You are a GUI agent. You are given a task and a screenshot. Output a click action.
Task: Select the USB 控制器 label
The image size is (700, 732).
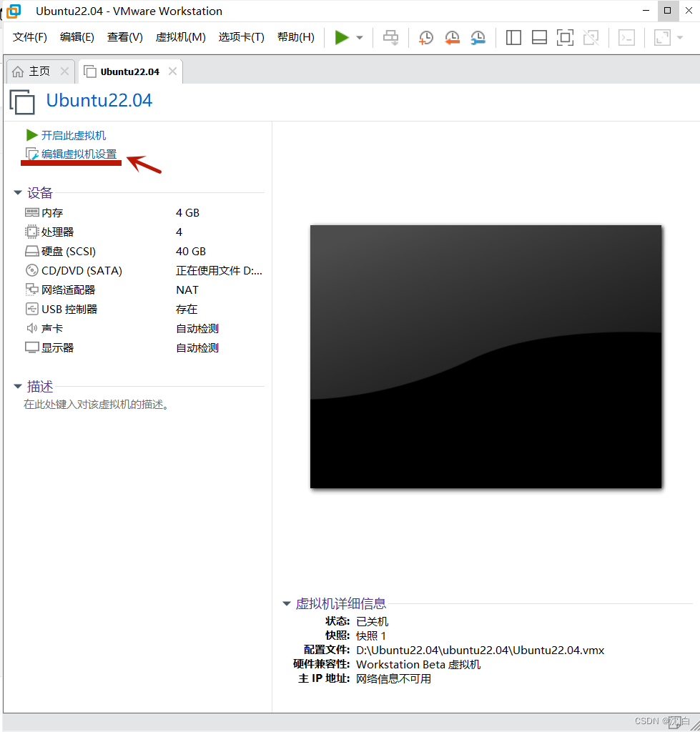69,309
